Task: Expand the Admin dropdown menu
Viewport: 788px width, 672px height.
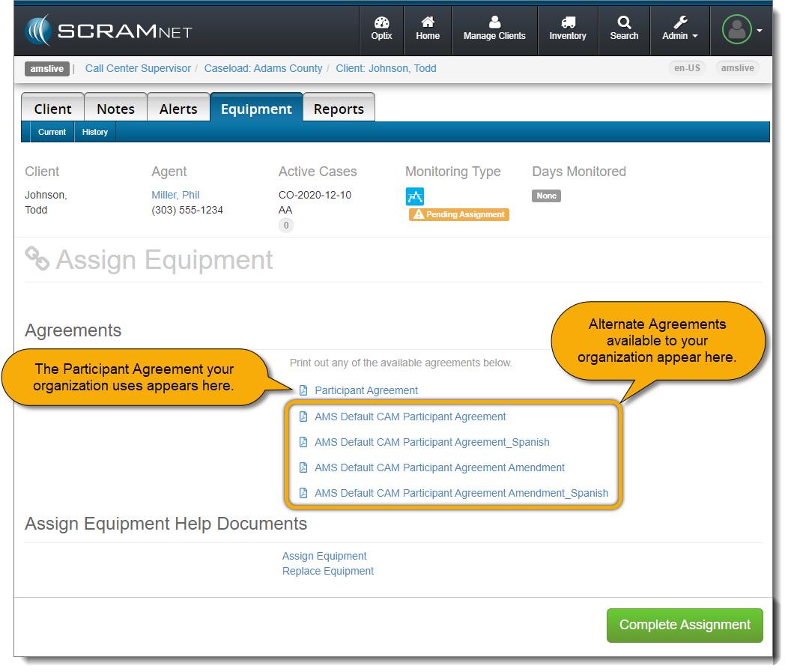Action: (679, 29)
